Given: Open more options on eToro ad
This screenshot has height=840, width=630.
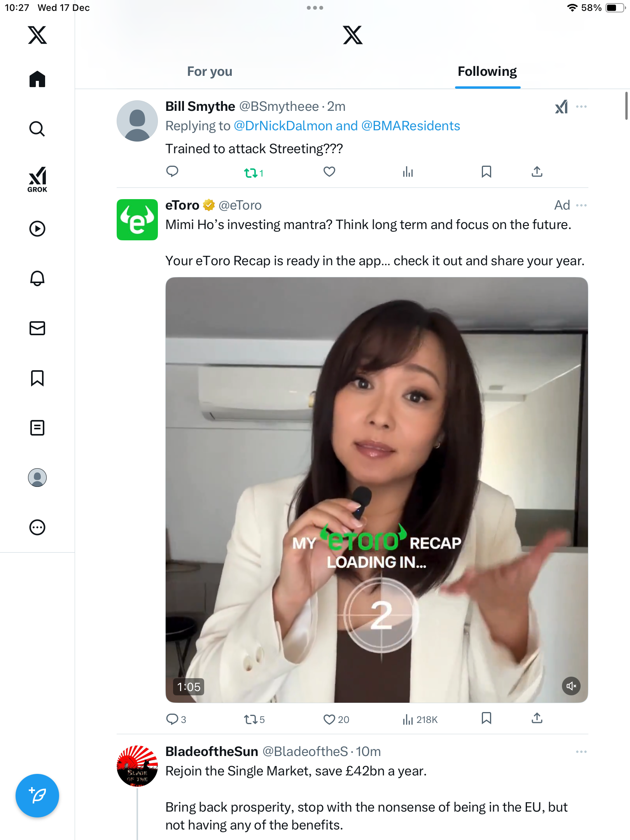Looking at the screenshot, I should pos(581,205).
